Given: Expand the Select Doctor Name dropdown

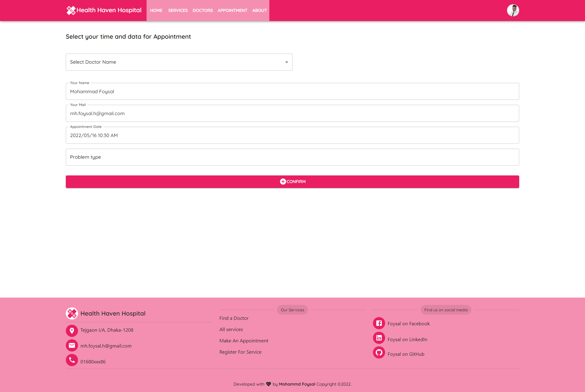Looking at the screenshot, I should [x=179, y=62].
